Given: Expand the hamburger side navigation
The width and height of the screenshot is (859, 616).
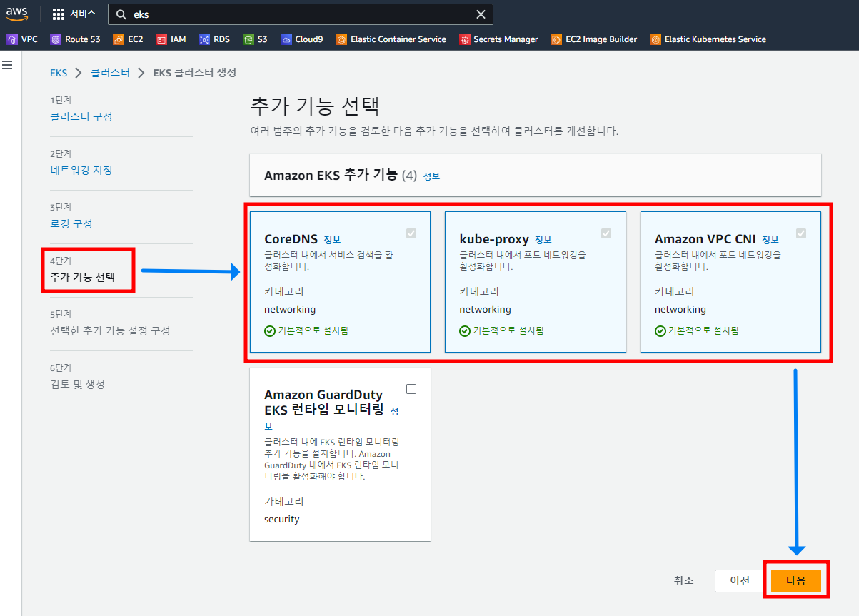Looking at the screenshot, I should coord(8,65).
